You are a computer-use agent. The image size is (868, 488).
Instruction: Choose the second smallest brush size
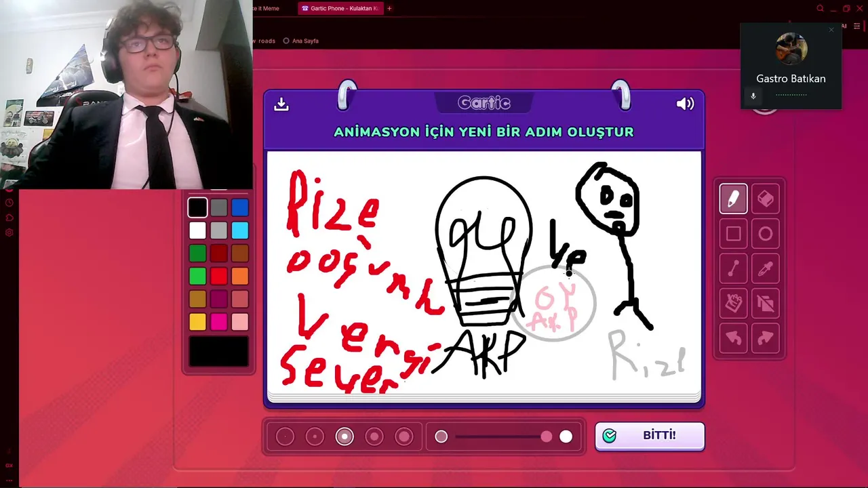(x=315, y=436)
